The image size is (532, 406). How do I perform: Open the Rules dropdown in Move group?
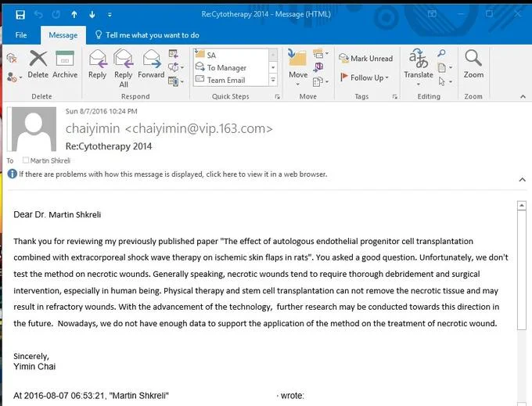[320, 54]
